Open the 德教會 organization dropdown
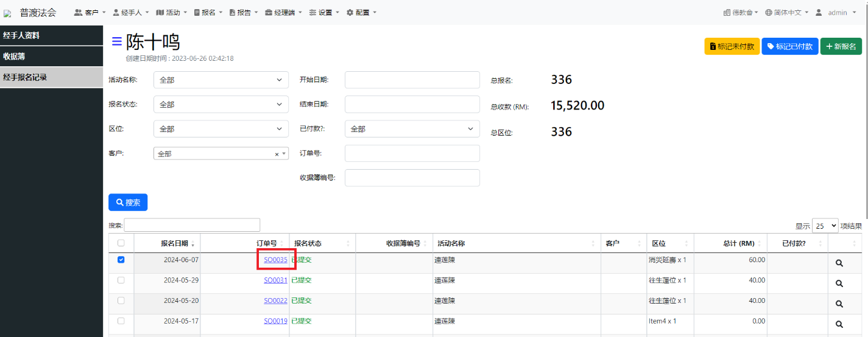Image resolution: width=868 pixels, height=337 pixels. click(x=741, y=13)
